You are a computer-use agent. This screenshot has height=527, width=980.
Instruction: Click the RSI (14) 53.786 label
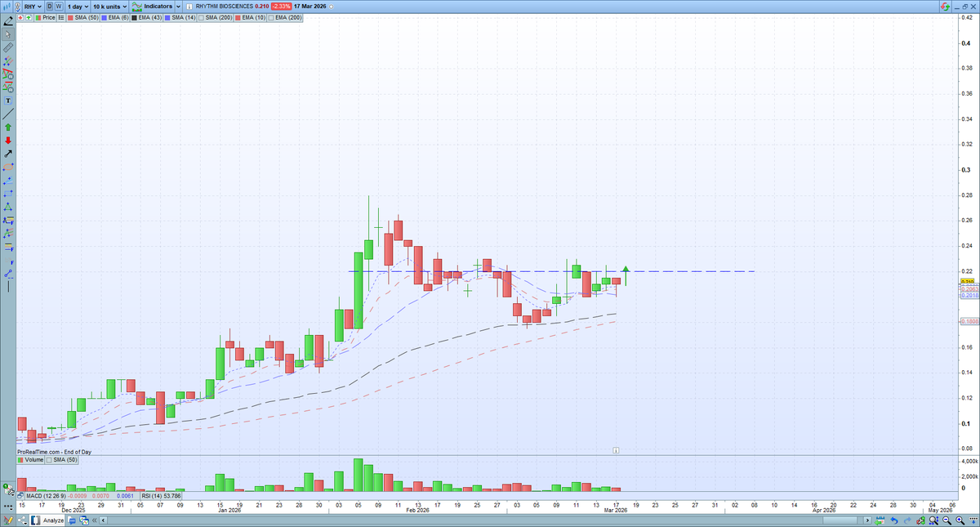[161, 496]
